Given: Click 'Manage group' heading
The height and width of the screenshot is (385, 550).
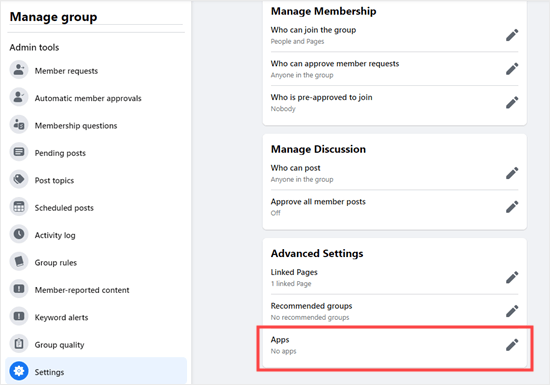Looking at the screenshot, I should tap(53, 17).
